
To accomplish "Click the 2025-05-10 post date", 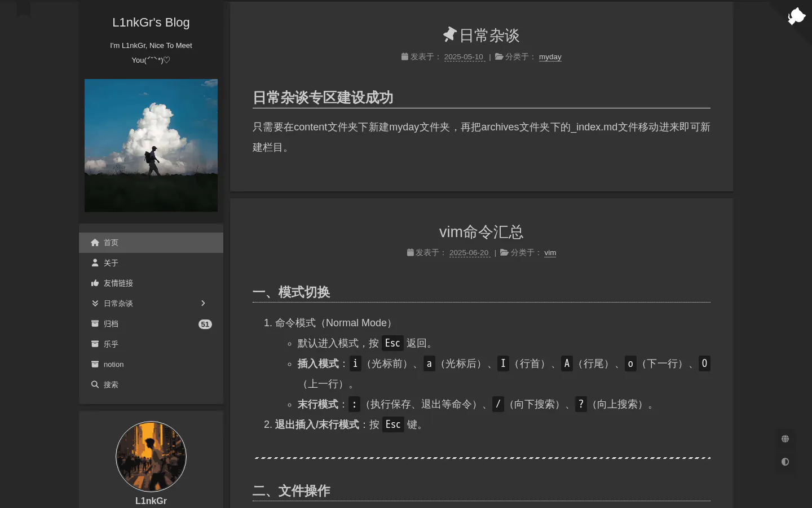I will click(465, 57).
